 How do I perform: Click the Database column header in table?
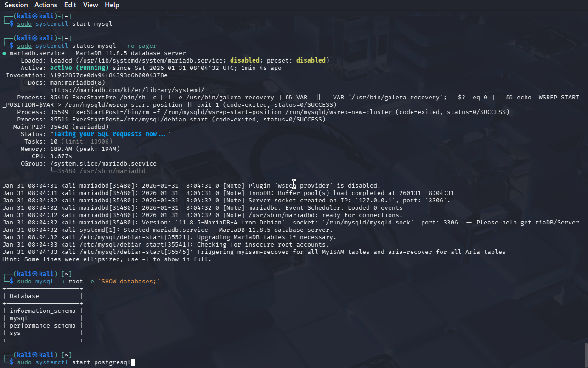click(x=24, y=296)
